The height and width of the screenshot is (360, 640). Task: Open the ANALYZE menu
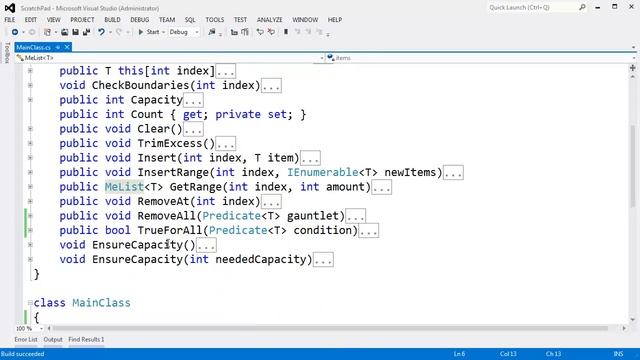pos(269,20)
